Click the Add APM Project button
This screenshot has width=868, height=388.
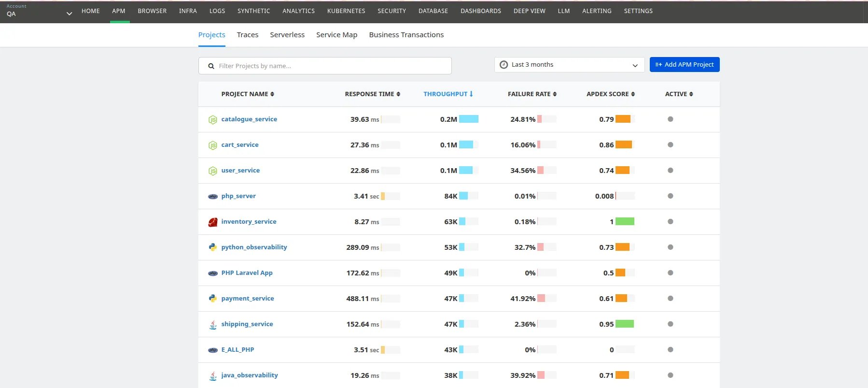[685, 65]
